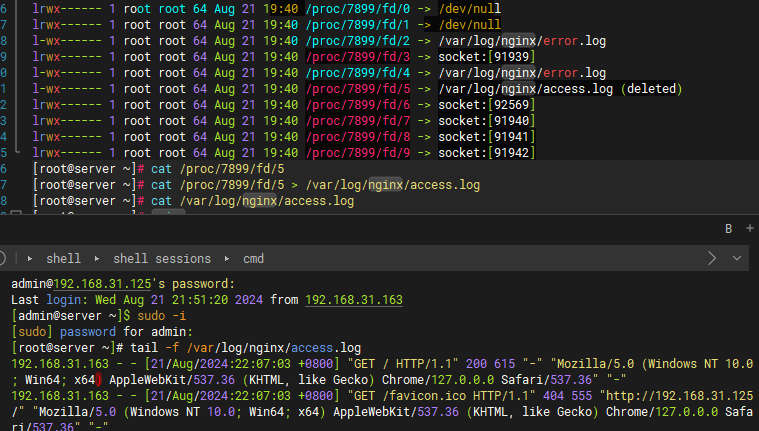Click '/var/log/nginx/access.log' on the deleted line
759x431 pixels.
tap(525, 89)
